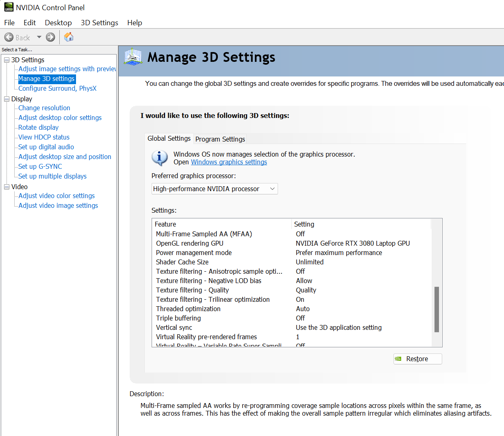Open Set up multiple displays
This screenshot has width=504, height=436.
[52, 176]
